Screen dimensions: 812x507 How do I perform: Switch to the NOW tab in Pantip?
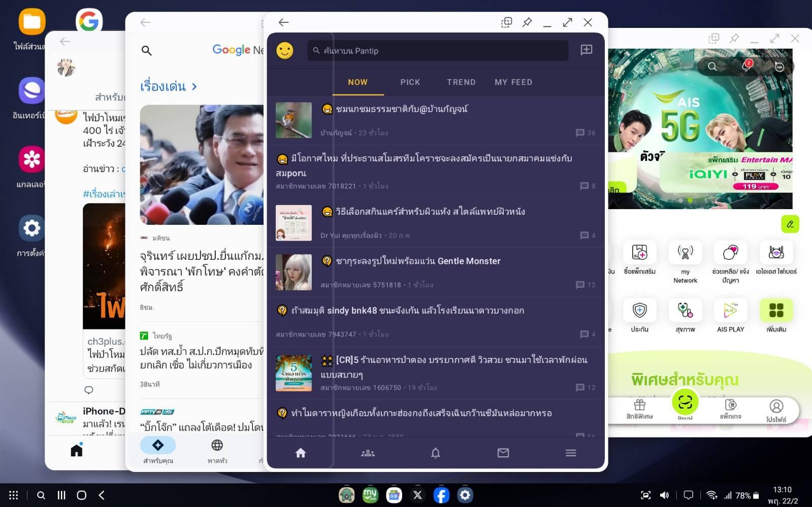tap(358, 82)
